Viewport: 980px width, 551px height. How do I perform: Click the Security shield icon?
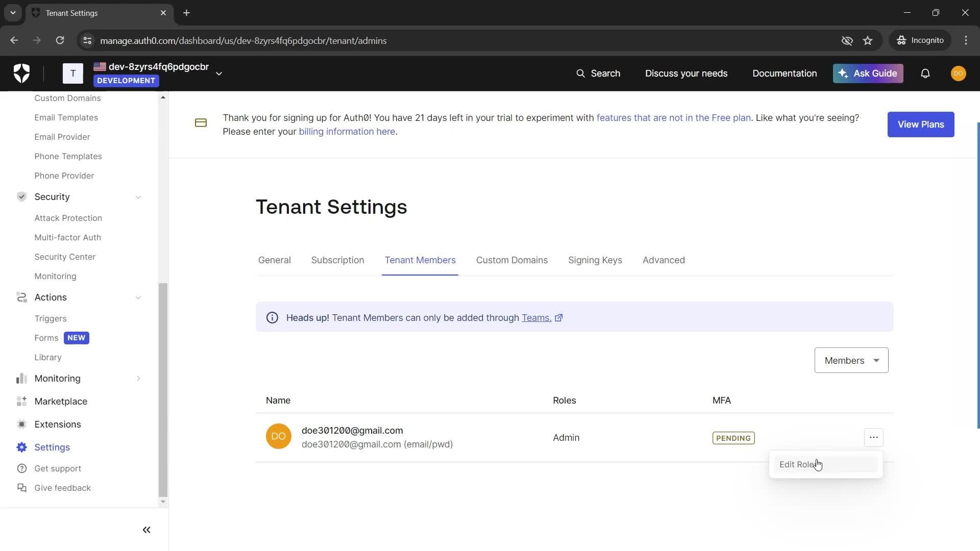pos(21,196)
